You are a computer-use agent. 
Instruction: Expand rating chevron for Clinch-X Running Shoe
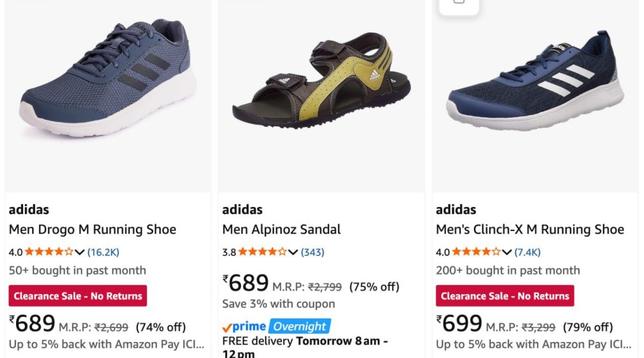pyautogui.click(x=507, y=252)
